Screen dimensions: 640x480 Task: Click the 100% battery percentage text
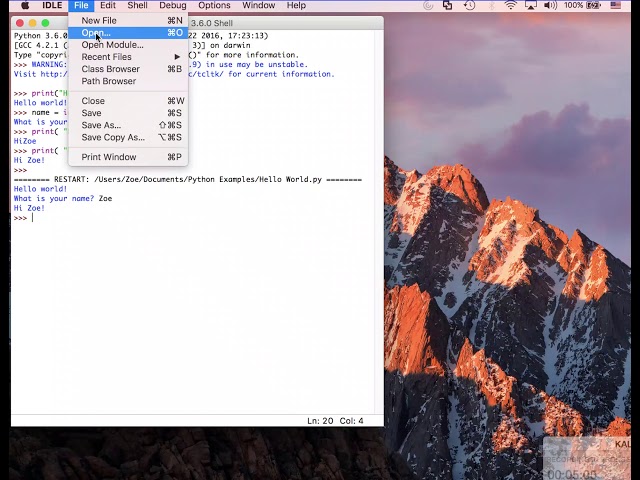(573, 5)
